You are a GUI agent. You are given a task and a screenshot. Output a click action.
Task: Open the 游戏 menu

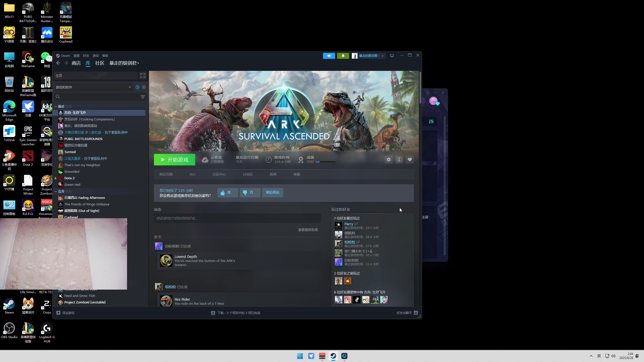click(x=96, y=56)
